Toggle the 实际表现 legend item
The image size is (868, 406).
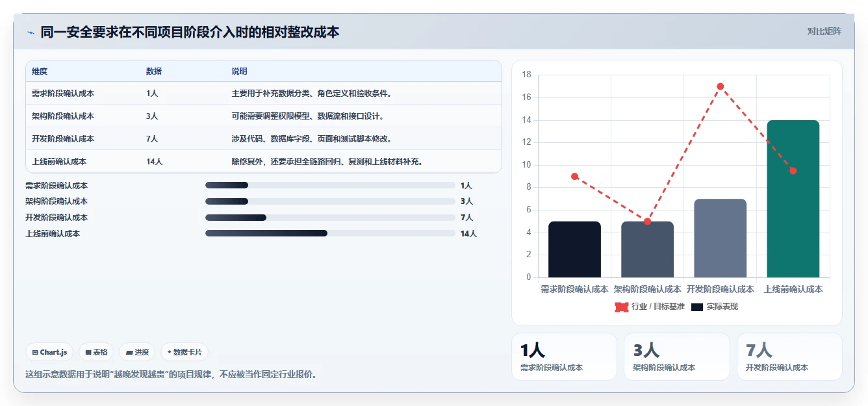coord(714,307)
